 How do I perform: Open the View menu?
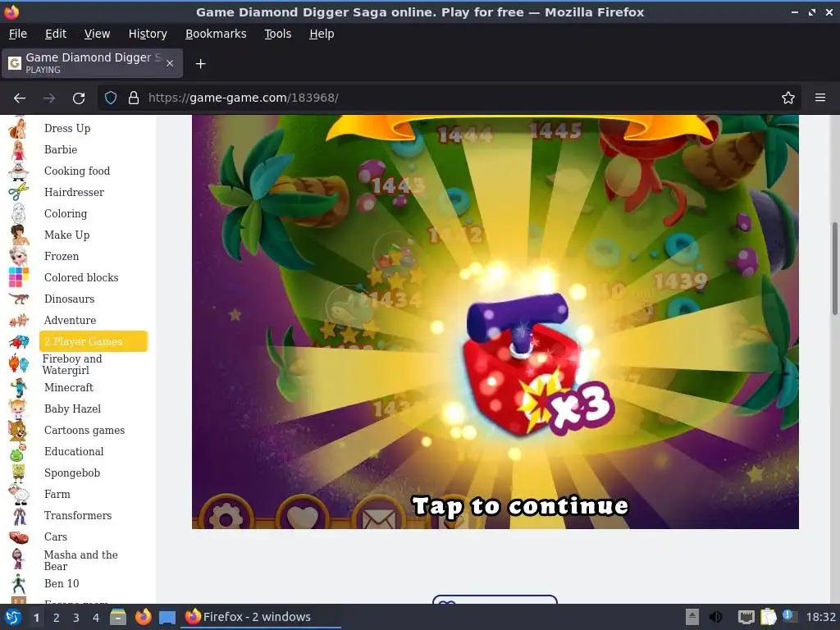coord(97,34)
